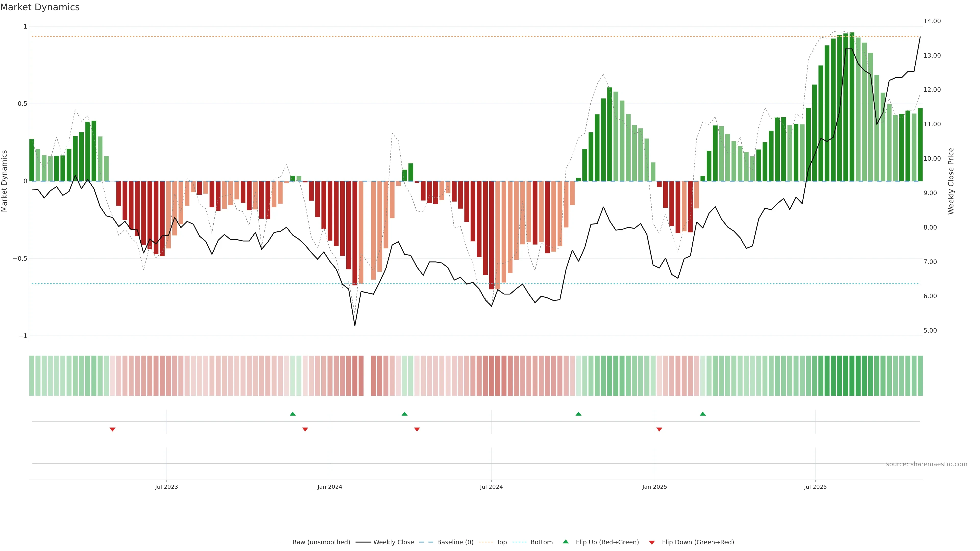This screenshot has height=551, width=980.
Task: Toggle the Baseline (0) legend entry
Action: coord(455,542)
